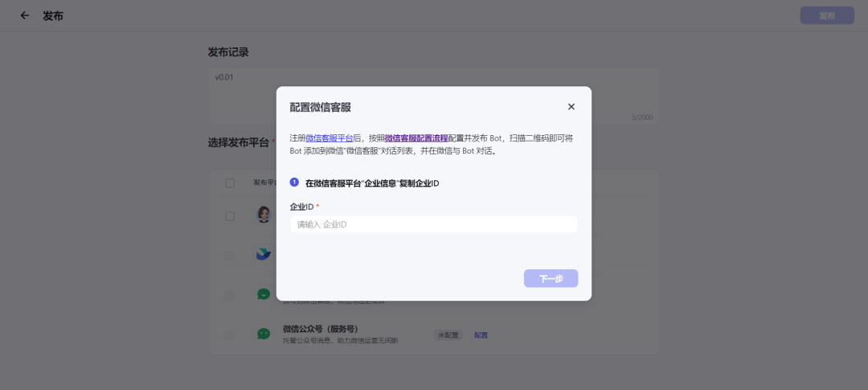
Task: Click the blue bird platform icon
Action: [x=264, y=254]
